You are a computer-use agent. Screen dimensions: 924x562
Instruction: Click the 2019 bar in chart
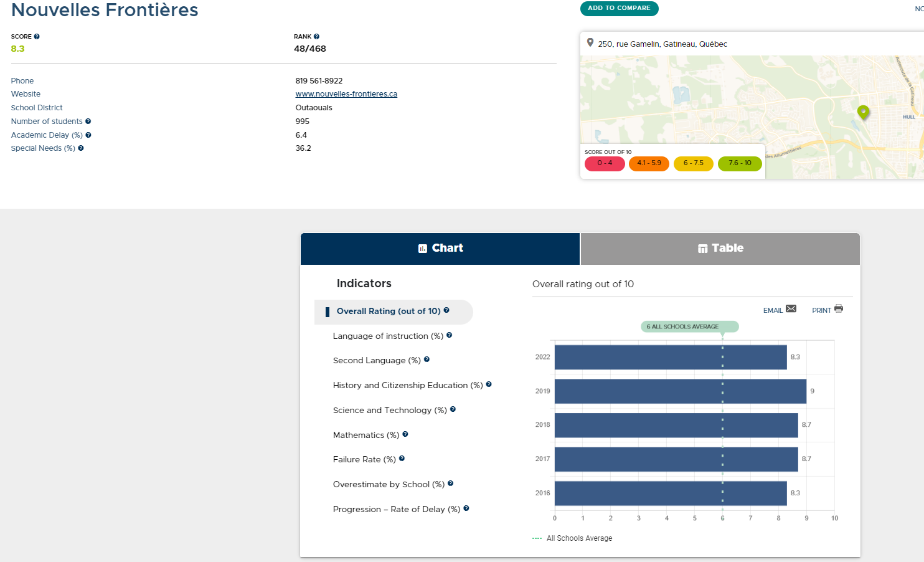coord(681,391)
